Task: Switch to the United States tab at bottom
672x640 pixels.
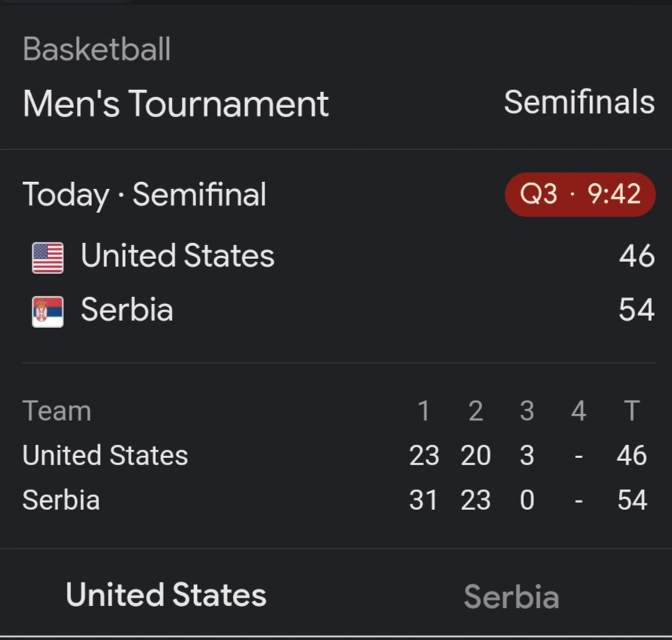Action: point(166,595)
